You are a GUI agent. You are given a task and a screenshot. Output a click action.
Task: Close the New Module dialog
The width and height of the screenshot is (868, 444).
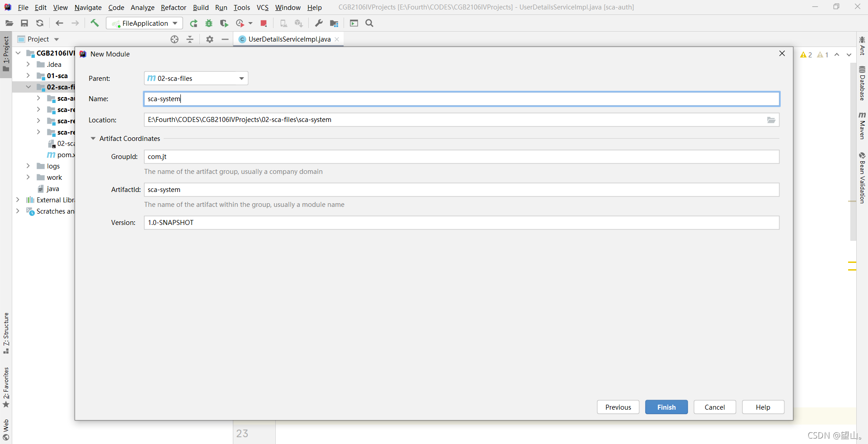[x=782, y=53]
